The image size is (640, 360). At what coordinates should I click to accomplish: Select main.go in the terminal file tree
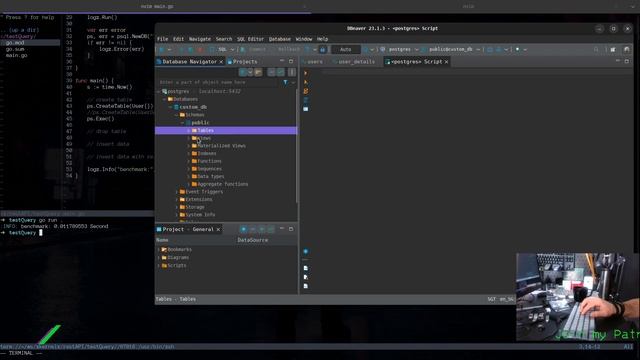17,55
